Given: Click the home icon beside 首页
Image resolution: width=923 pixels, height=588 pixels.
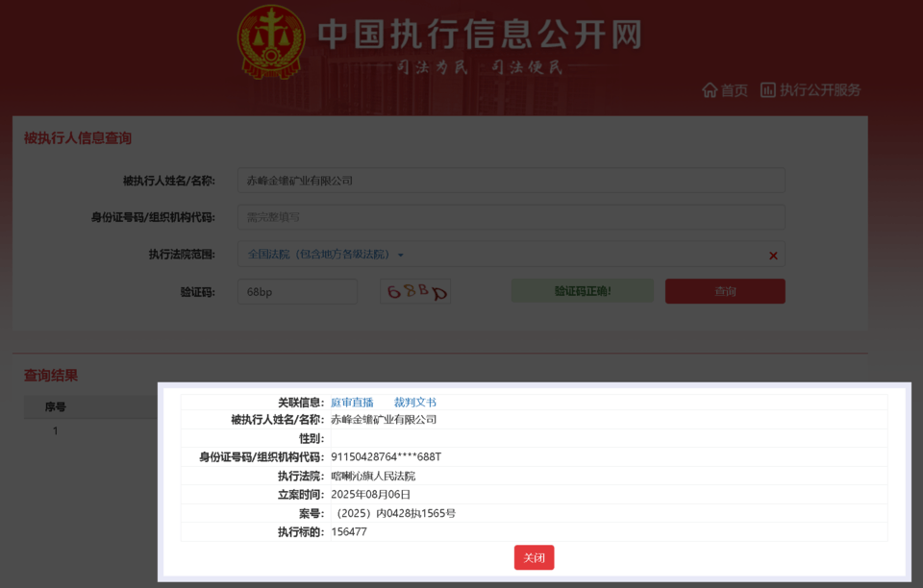Looking at the screenshot, I should point(710,90).
